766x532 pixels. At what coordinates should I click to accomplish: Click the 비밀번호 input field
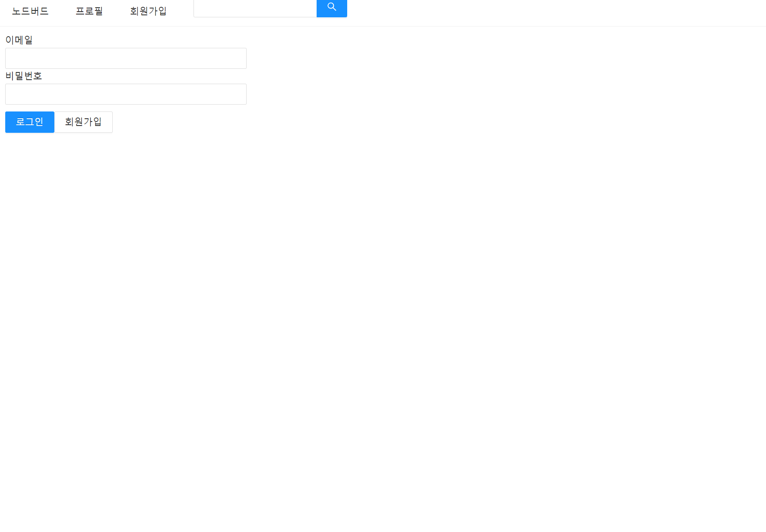point(126,94)
